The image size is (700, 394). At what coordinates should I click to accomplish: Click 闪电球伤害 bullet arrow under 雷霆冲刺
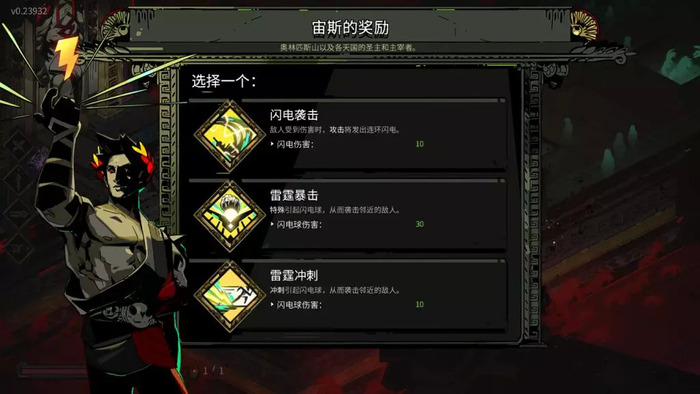tap(272, 305)
